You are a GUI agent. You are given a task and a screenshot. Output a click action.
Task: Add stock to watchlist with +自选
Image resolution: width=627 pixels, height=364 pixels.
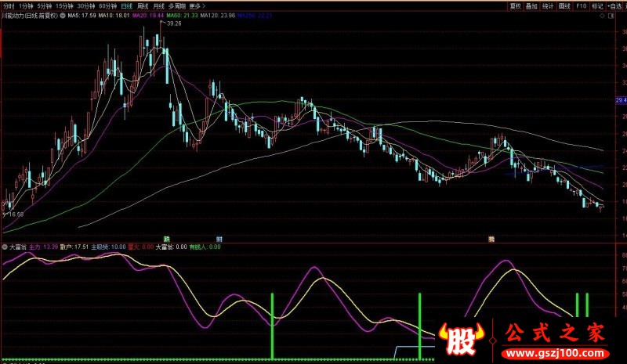614,5
